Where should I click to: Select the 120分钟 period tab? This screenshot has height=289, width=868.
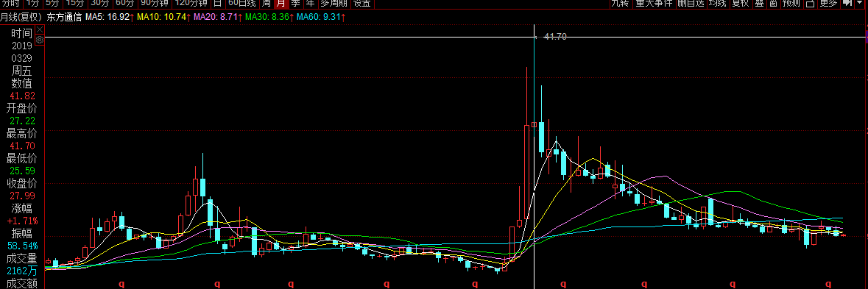191,4
